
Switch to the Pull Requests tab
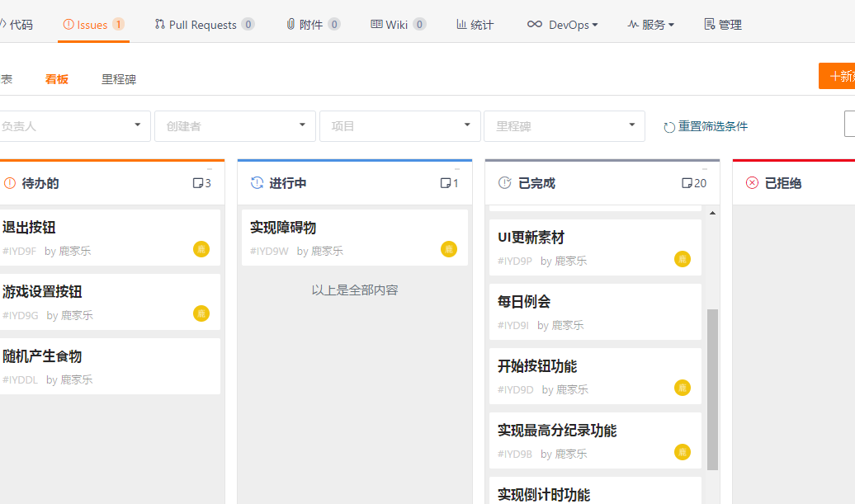click(205, 25)
